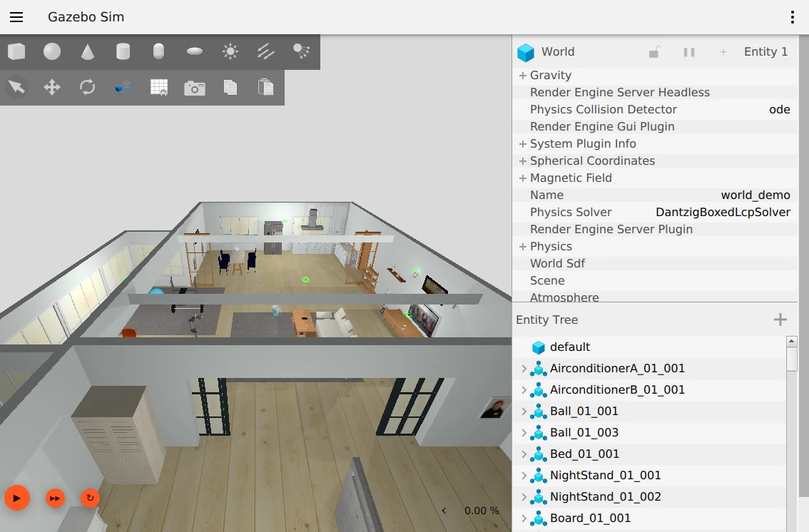Open the grid snap settings icon
Screen dimensions: 809x532
coord(159,87)
